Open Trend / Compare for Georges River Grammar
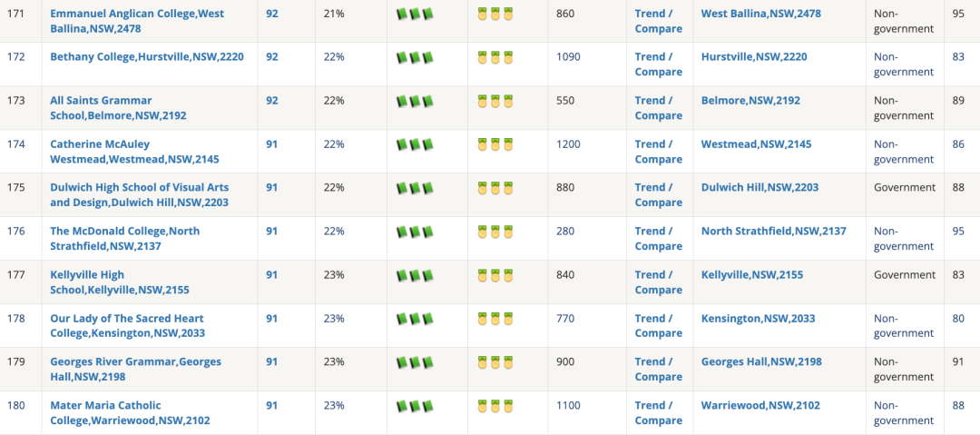980x435 pixels. tap(658, 370)
